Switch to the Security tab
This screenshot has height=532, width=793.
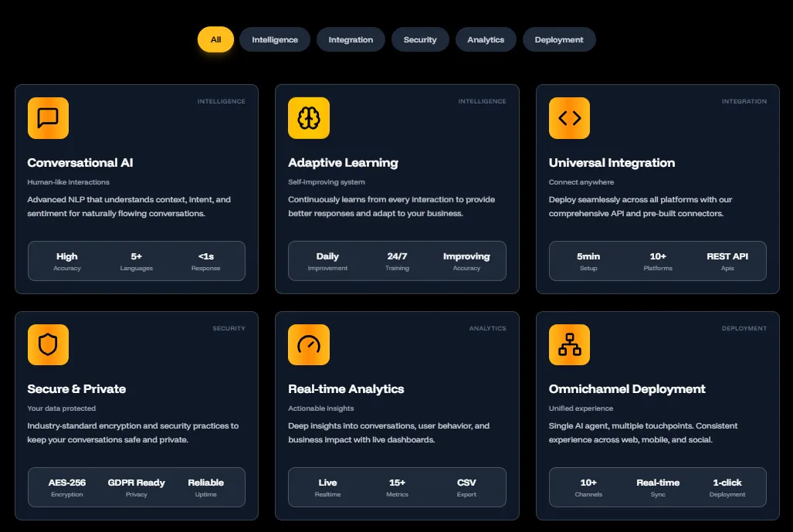pos(420,39)
